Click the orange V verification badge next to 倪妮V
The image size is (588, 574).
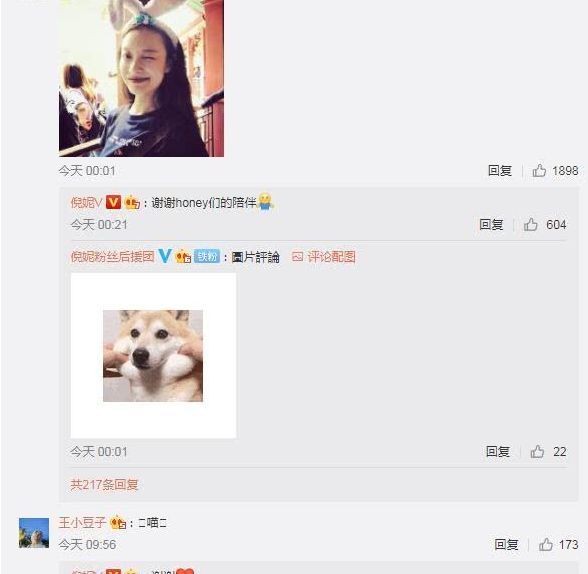click(113, 202)
